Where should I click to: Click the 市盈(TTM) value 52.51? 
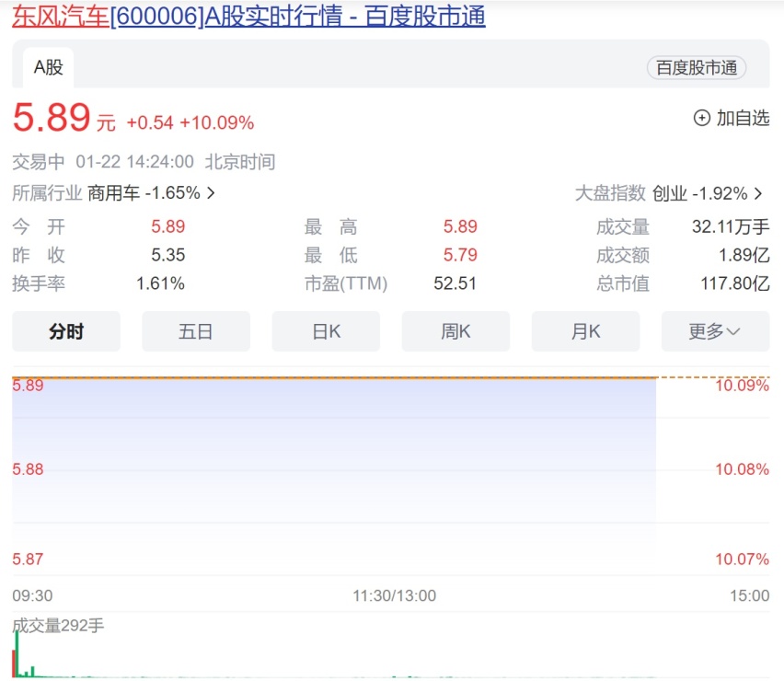[x=455, y=283]
